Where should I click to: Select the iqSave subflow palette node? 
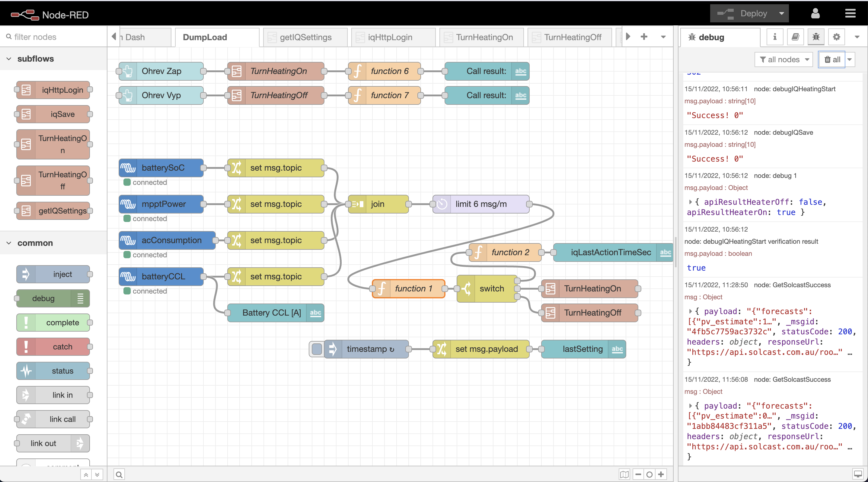point(53,114)
